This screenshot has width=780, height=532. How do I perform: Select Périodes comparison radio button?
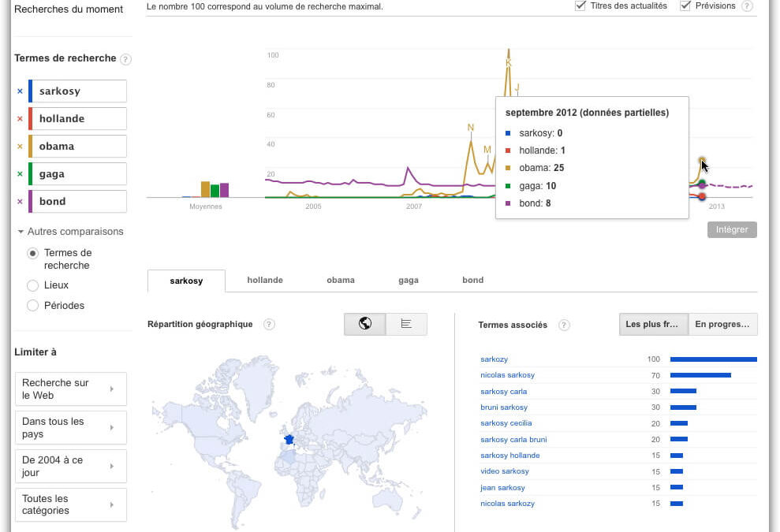(33, 305)
